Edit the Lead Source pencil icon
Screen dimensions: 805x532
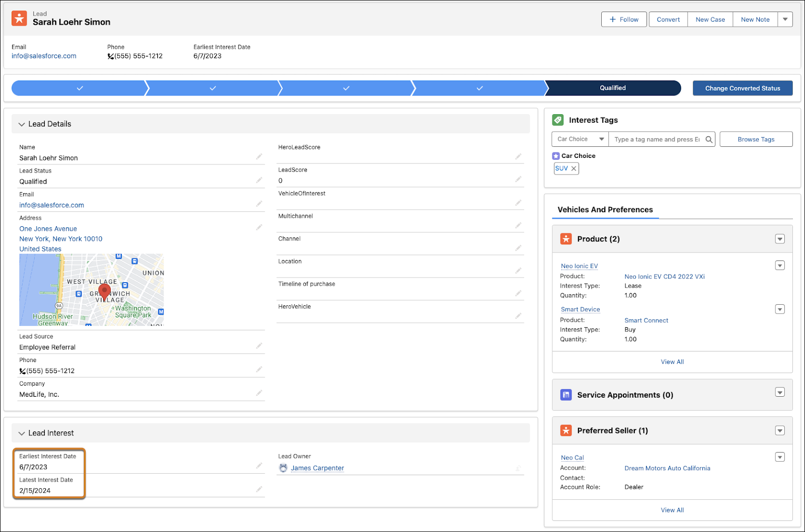[259, 346]
